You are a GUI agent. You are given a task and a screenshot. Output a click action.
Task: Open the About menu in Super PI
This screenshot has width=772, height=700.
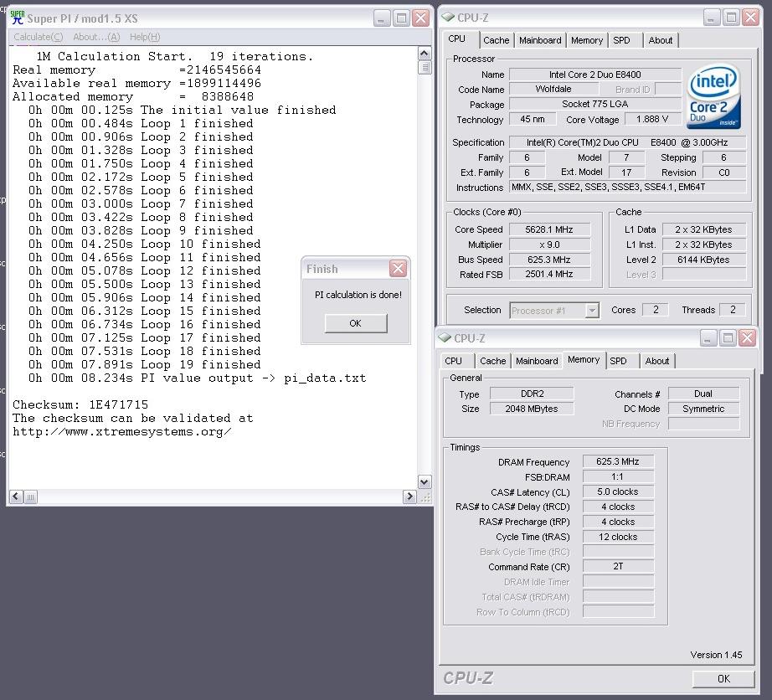96,37
